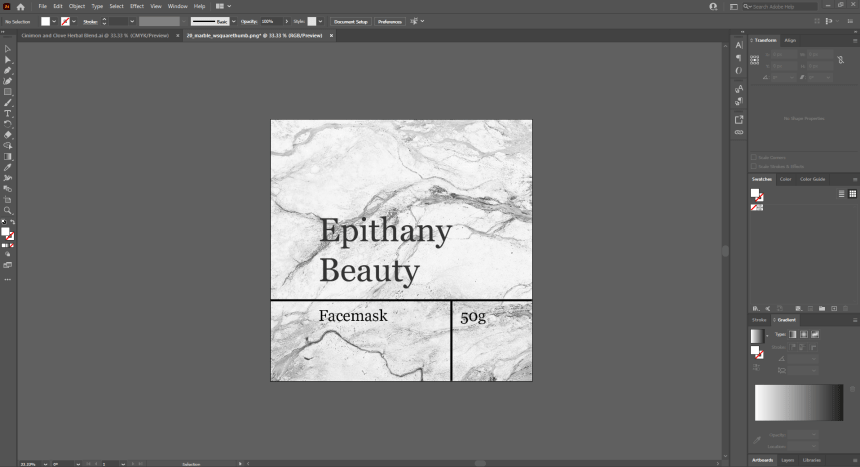Select the Pen tool

coord(8,70)
